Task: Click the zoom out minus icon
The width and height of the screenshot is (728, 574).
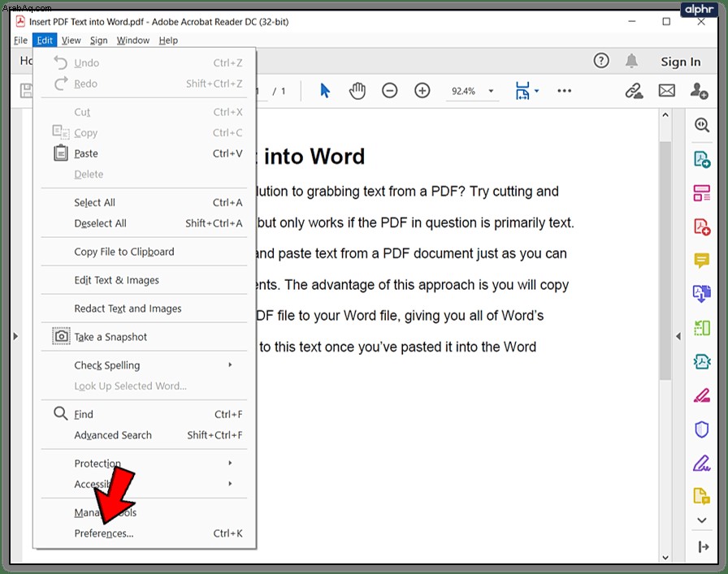Action: (389, 90)
